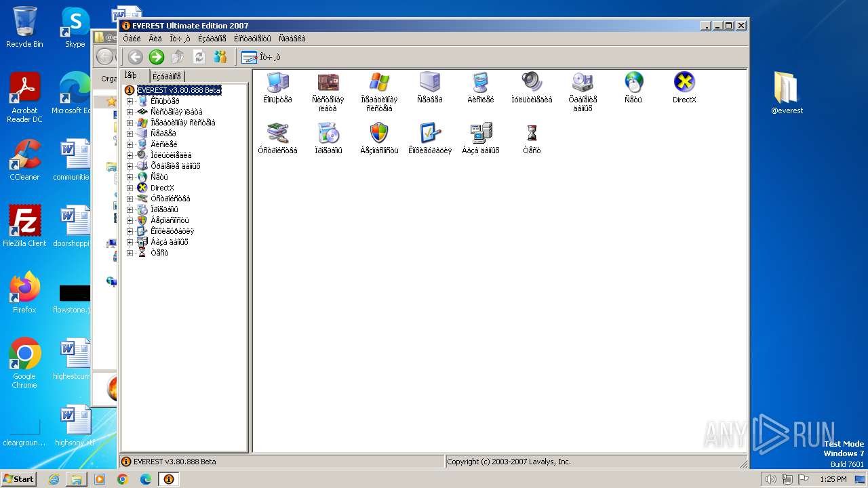The width and height of the screenshot is (868, 488).
Task: Select the Database tree item with networked computers icon
Action: click(169, 242)
